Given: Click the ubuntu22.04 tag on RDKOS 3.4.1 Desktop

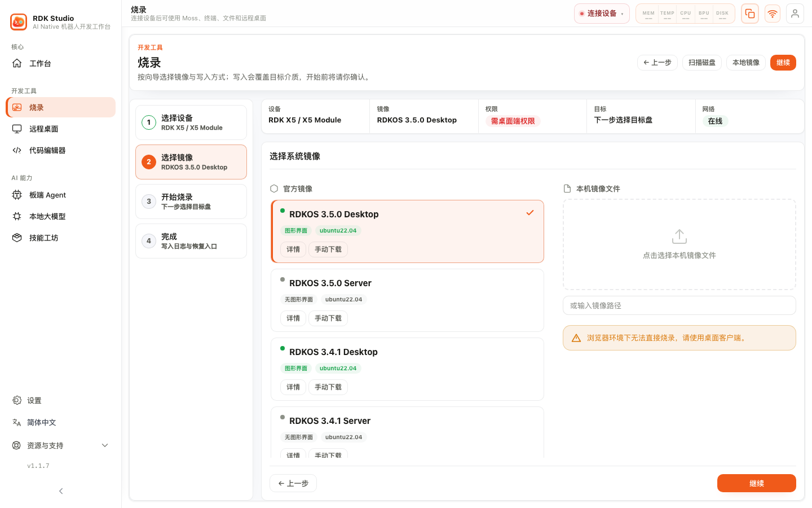Looking at the screenshot, I should (338, 369).
